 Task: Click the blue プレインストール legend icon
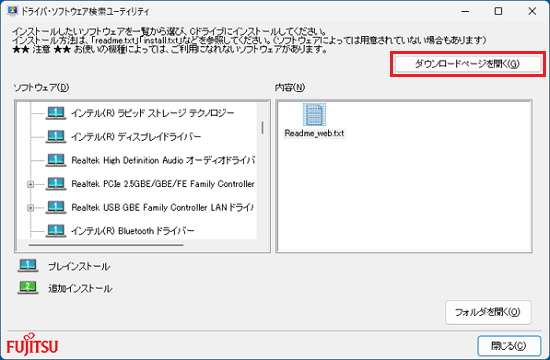point(28,266)
